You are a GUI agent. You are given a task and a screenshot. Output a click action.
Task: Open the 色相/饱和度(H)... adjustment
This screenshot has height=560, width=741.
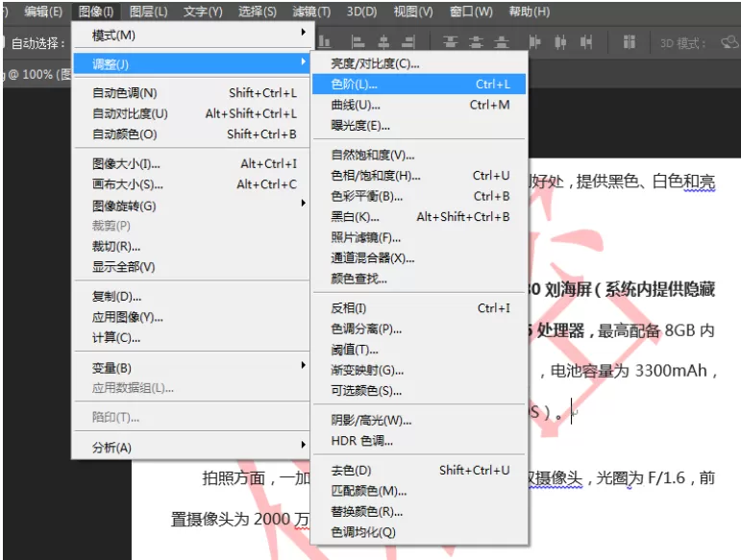point(419,176)
